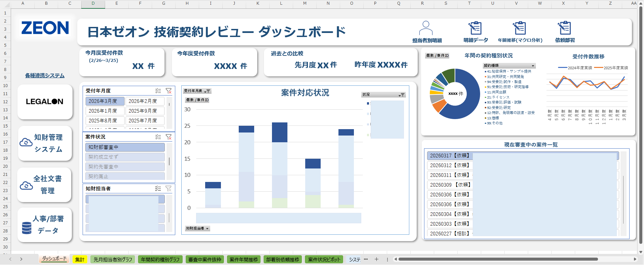Clear filter on 知財担当者 slicer
The image size is (644, 265).
[x=169, y=189]
